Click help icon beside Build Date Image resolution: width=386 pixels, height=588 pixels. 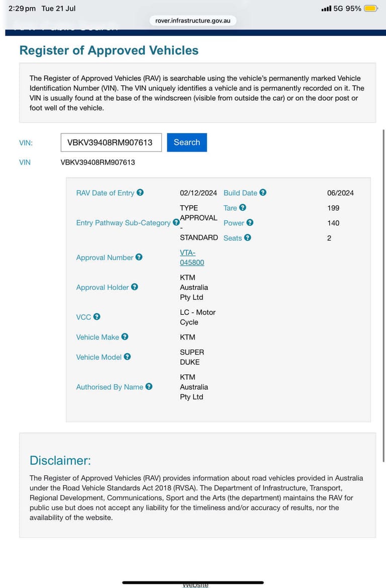[263, 192]
